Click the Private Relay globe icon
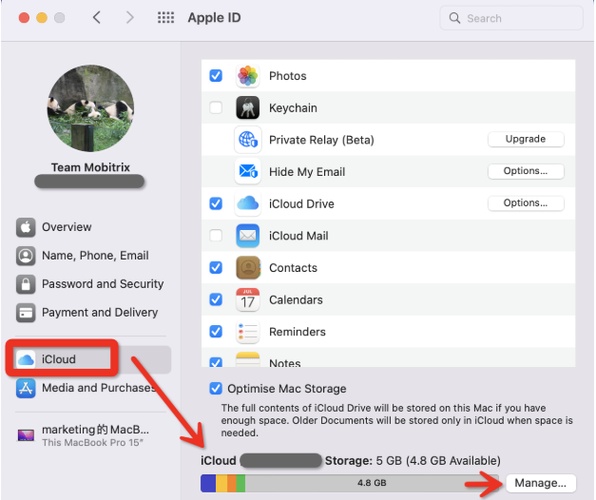 tap(247, 140)
